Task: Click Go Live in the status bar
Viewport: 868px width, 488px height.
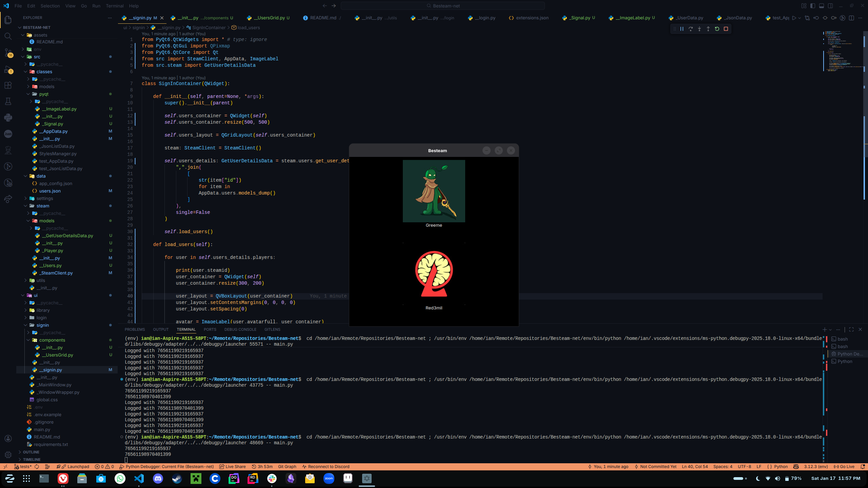Action: click(x=844, y=467)
